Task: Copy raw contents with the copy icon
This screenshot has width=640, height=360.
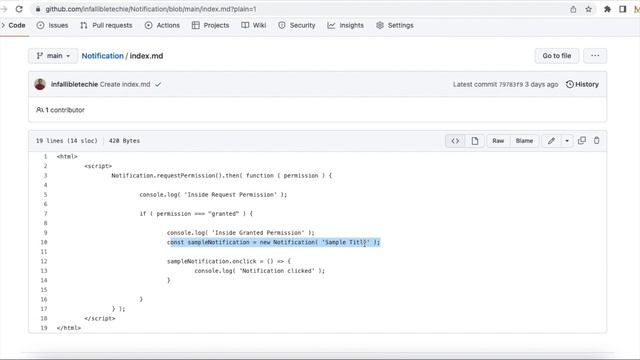Action: (x=582, y=141)
